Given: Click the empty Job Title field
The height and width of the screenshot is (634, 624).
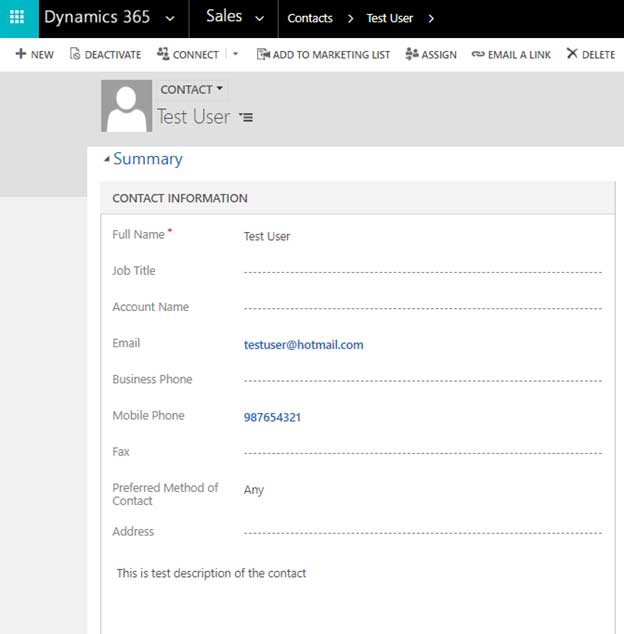Looking at the screenshot, I should [x=422, y=272].
